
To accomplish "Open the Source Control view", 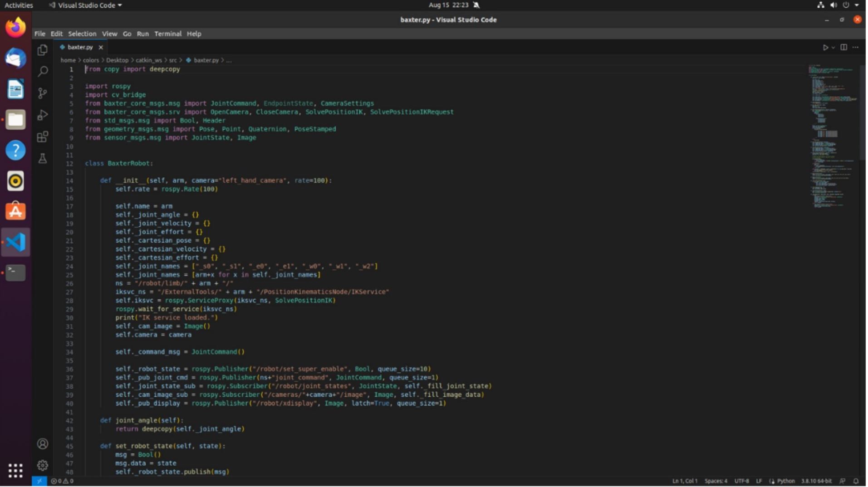I will [43, 93].
